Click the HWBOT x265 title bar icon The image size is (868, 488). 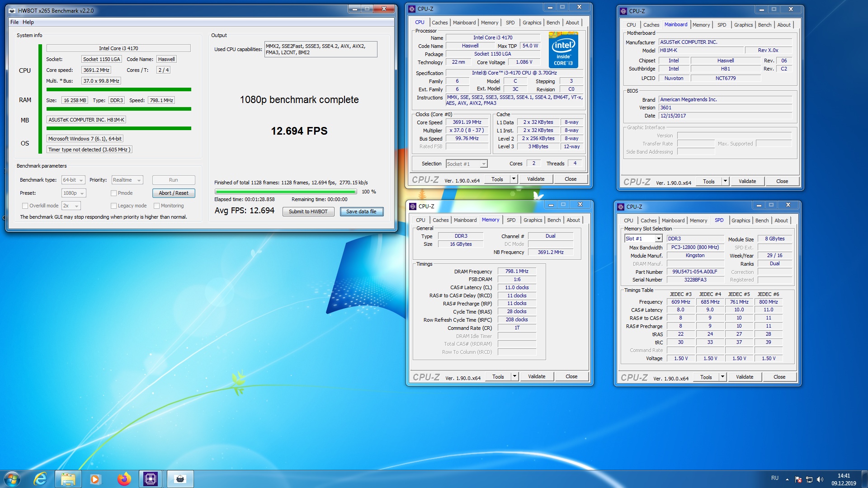[x=12, y=10]
